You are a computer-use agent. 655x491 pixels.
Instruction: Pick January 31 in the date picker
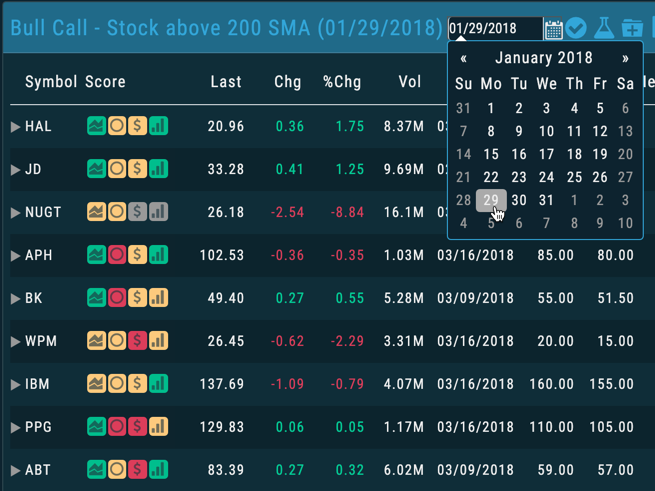pyautogui.click(x=546, y=200)
